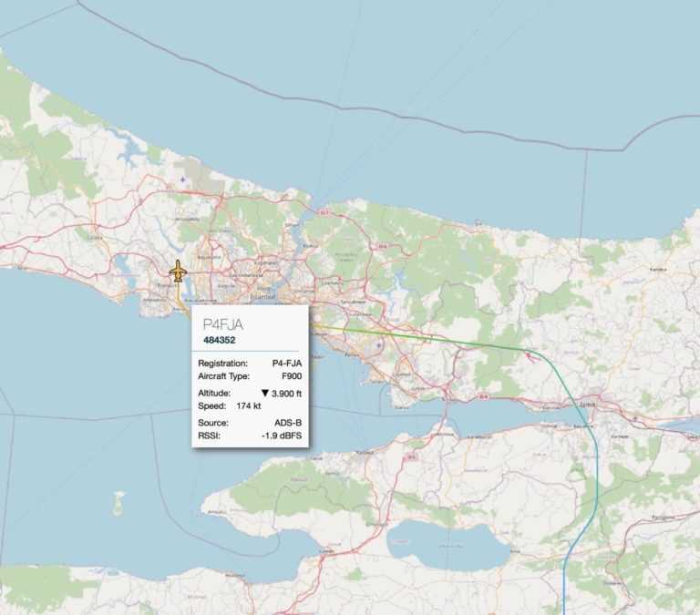Click the yellow aircraft icon on the map

pyautogui.click(x=178, y=272)
